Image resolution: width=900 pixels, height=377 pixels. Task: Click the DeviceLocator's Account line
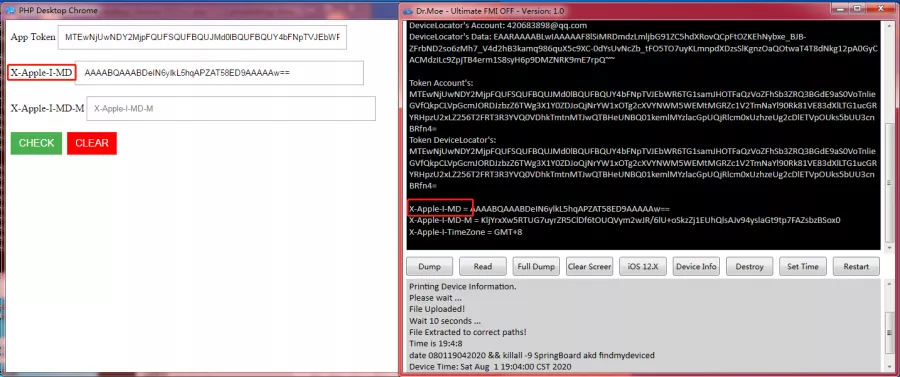pyautogui.click(x=498, y=26)
